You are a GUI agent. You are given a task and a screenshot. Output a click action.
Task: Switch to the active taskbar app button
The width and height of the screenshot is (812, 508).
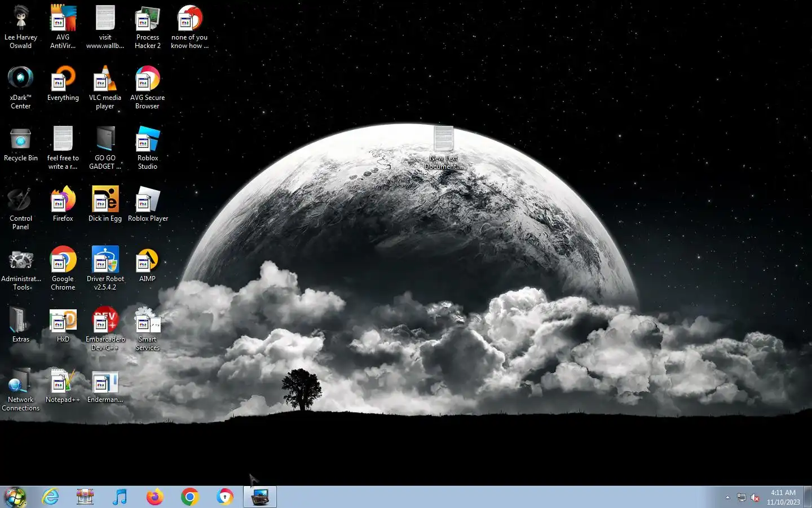point(260,497)
